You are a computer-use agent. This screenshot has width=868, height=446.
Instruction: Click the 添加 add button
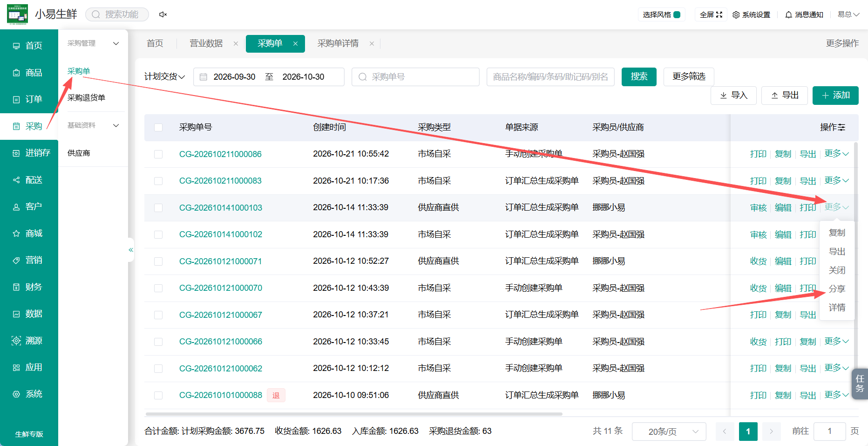pos(835,96)
